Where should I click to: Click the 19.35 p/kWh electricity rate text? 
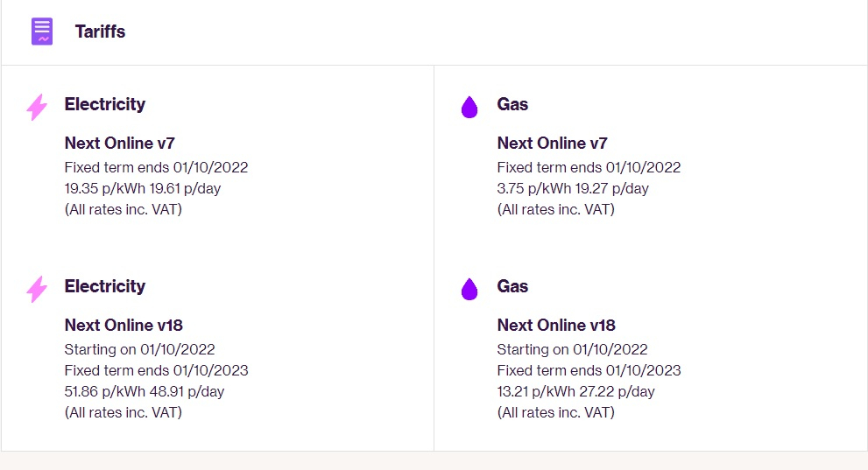coord(98,188)
